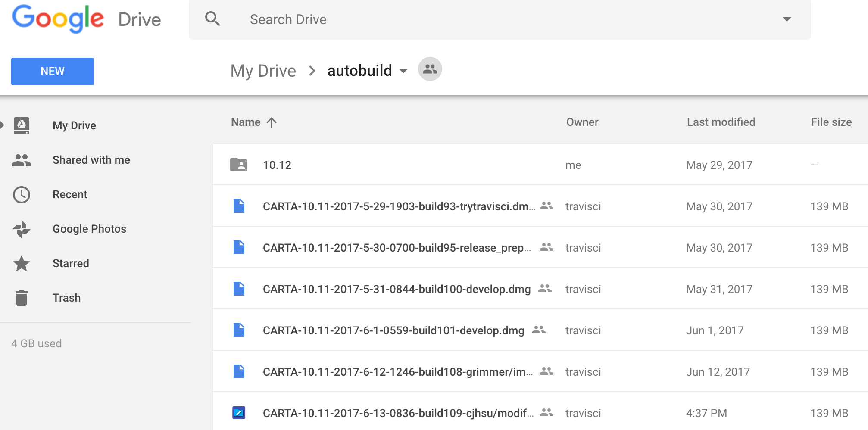Go to My Drive in breadcrumb
This screenshot has height=430, width=868.
tap(263, 71)
